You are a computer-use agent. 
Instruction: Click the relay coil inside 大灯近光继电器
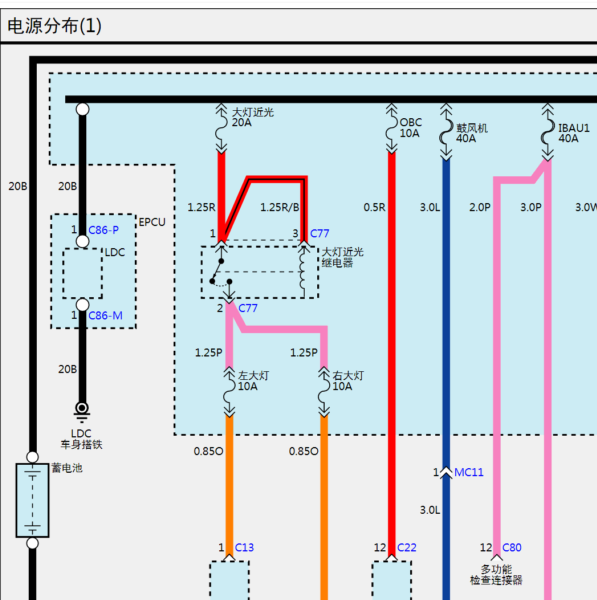click(303, 271)
